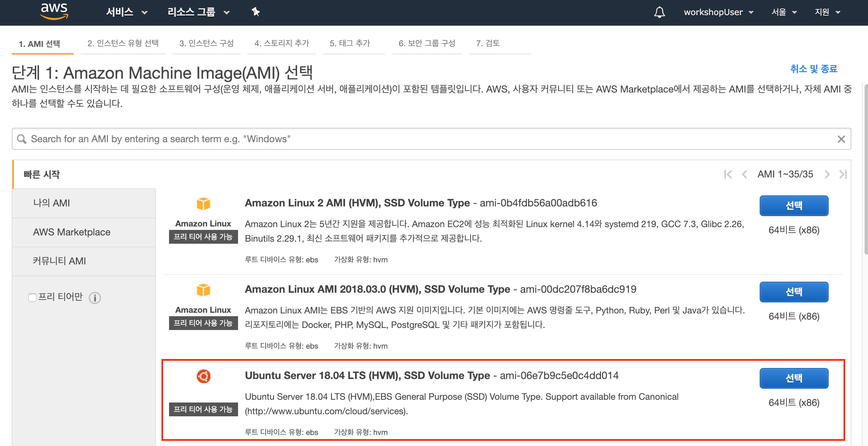Click the page vertical scrollbar

[x=866, y=169]
